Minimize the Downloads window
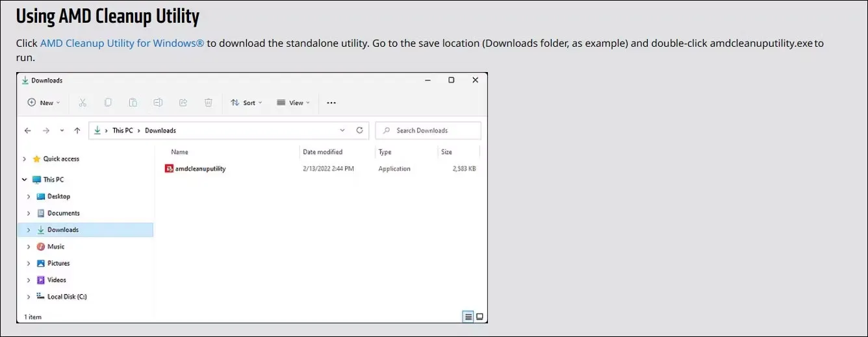The height and width of the screenshot is (337, 868). [x=428, y=81]
